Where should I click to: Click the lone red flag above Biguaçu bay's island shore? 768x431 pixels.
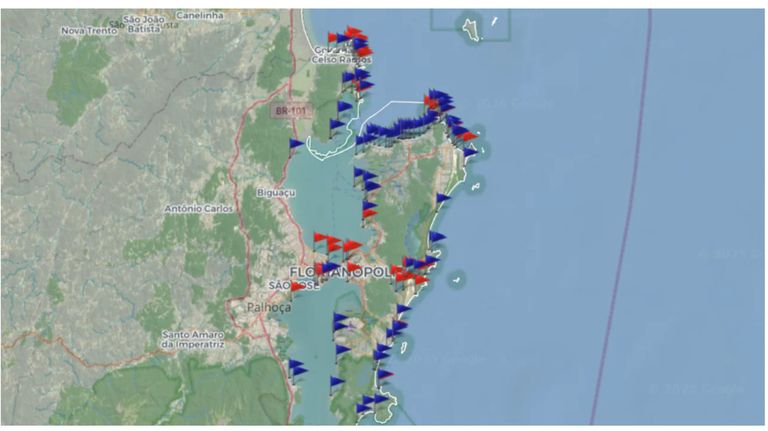369,214
